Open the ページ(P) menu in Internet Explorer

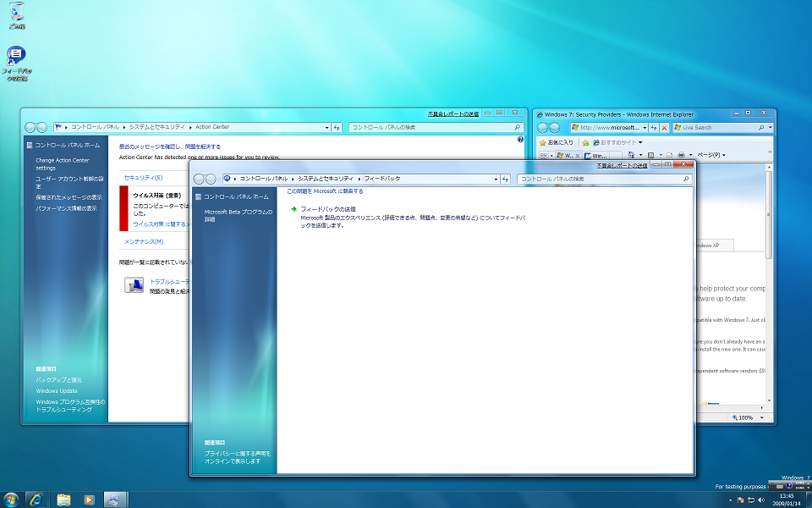(711, 155)
